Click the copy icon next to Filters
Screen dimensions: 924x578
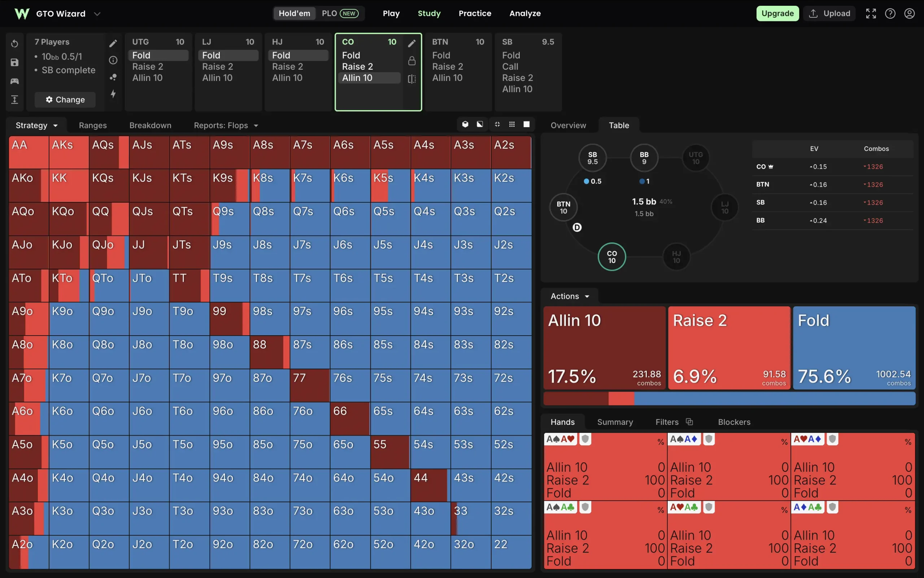click(689, 422)
